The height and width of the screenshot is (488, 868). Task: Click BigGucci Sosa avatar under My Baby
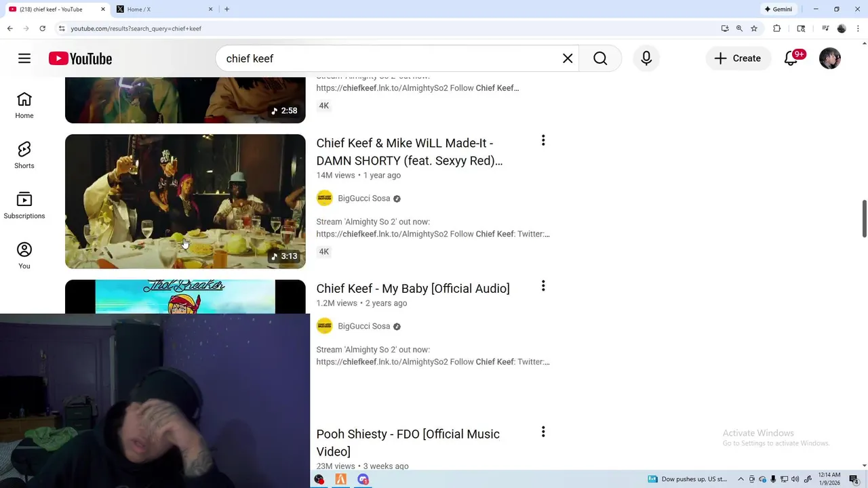pos(324,326)
